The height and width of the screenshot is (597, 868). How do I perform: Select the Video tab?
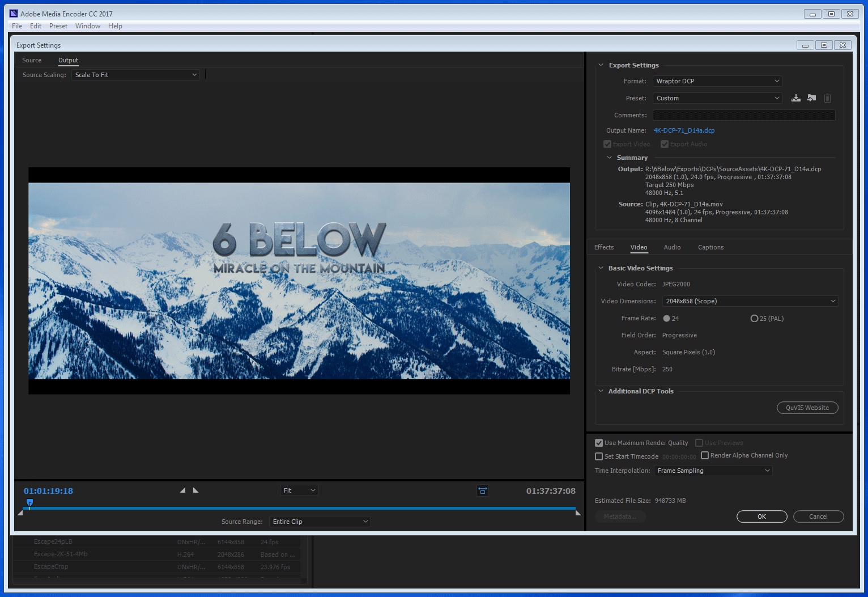(x=639, y=247)
